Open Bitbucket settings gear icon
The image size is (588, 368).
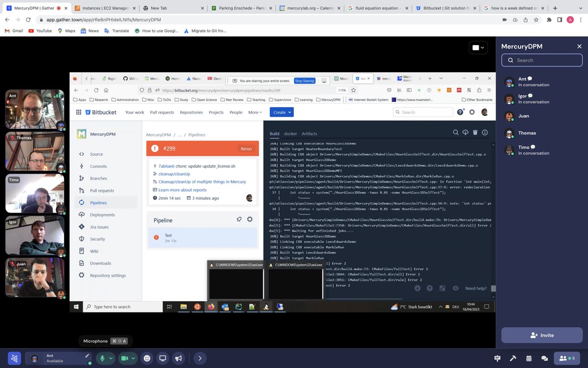tap(472, 112)
